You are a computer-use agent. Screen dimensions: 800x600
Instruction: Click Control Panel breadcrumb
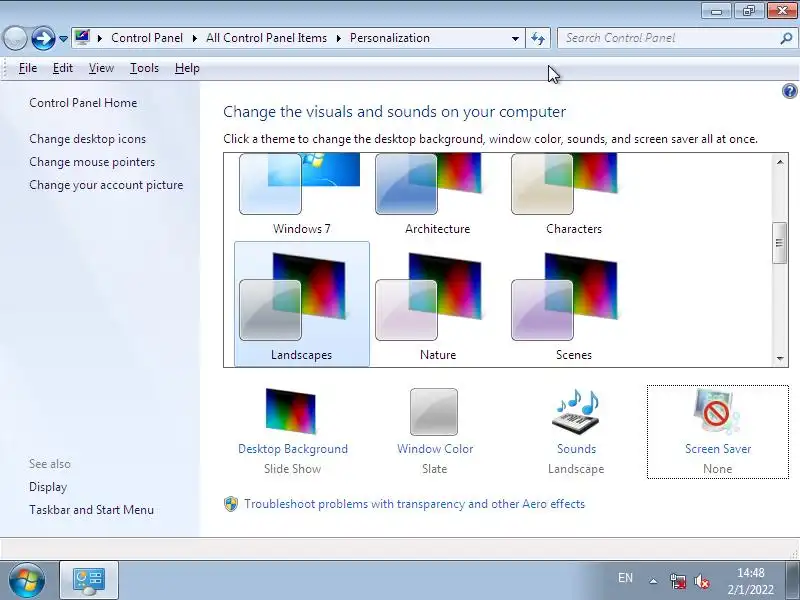click(x=147, y=38)
